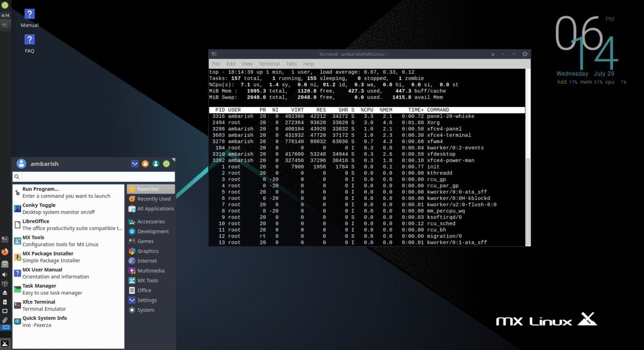This screenshot has width=644, height=350.
Task: Open the FAQ desktop icon
Action: 29,44
